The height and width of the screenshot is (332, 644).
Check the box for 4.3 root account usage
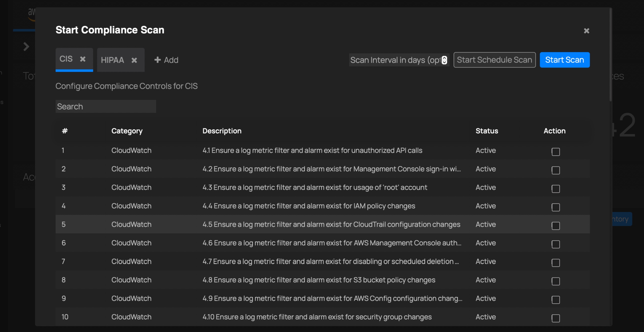[555, 188]
